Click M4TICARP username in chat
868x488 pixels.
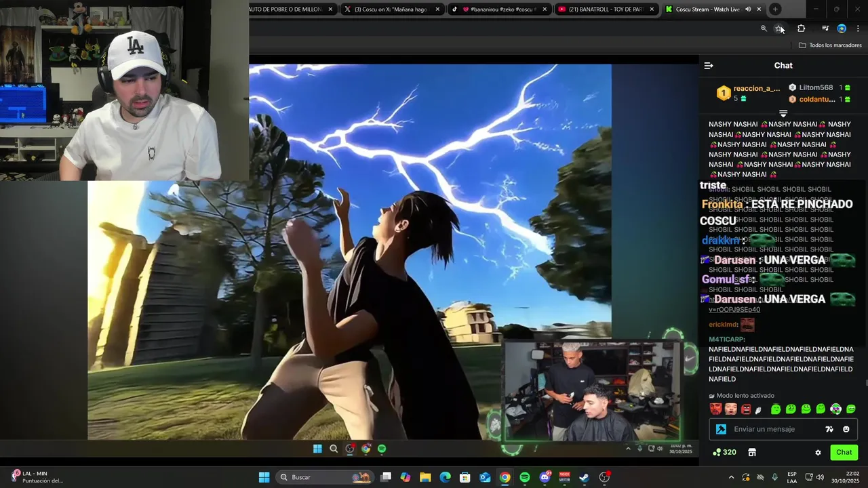(x=727, y=340)
